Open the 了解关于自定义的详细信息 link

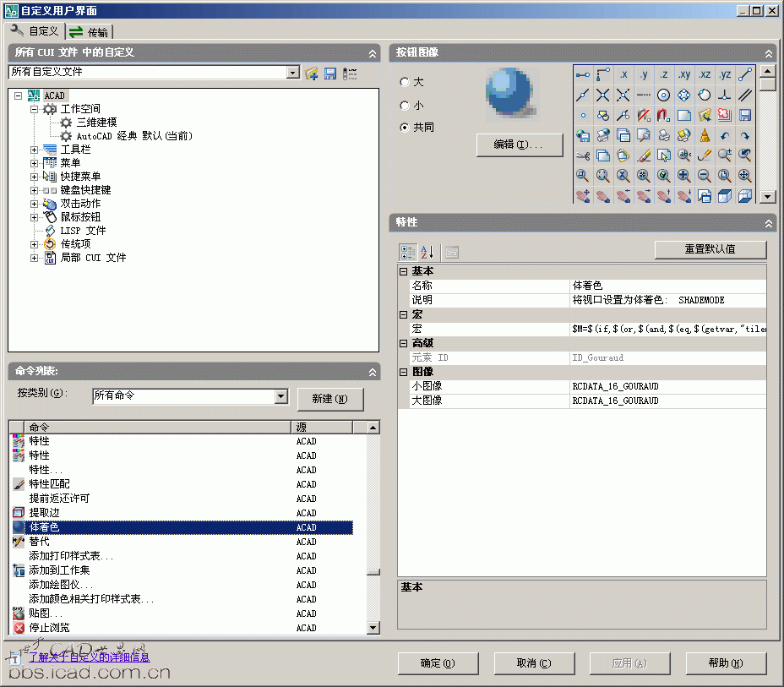coord(89,657)
